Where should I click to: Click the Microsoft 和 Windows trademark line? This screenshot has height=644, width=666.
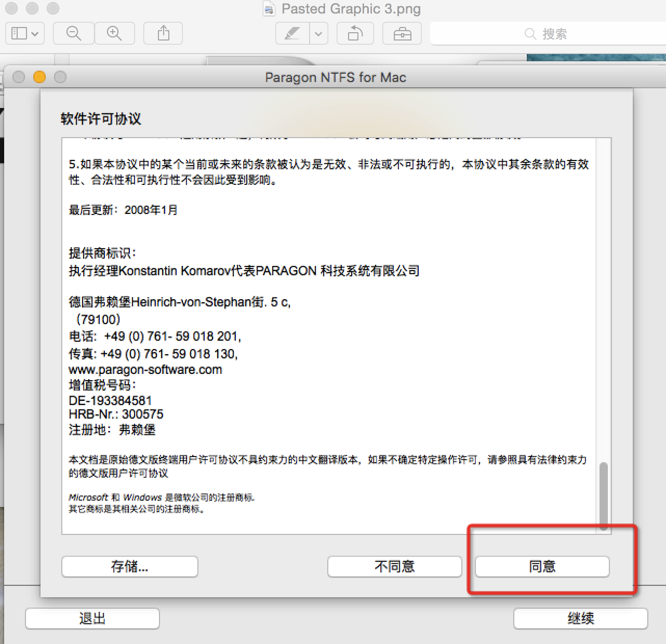click(x=162, y=498)
